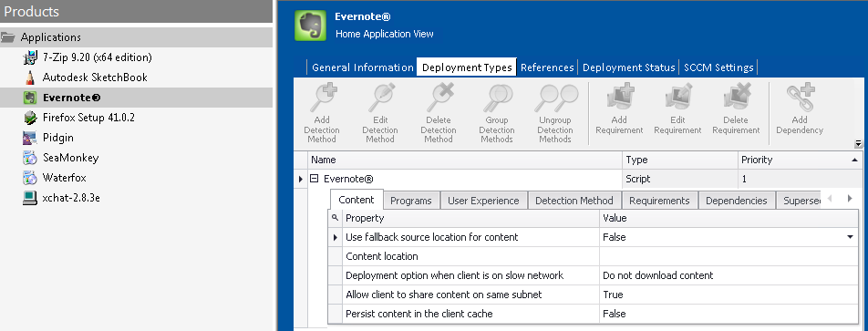Click the Add Detection Method icon
The height and width of the screenshot is (331, 868).
click(322, 98)
